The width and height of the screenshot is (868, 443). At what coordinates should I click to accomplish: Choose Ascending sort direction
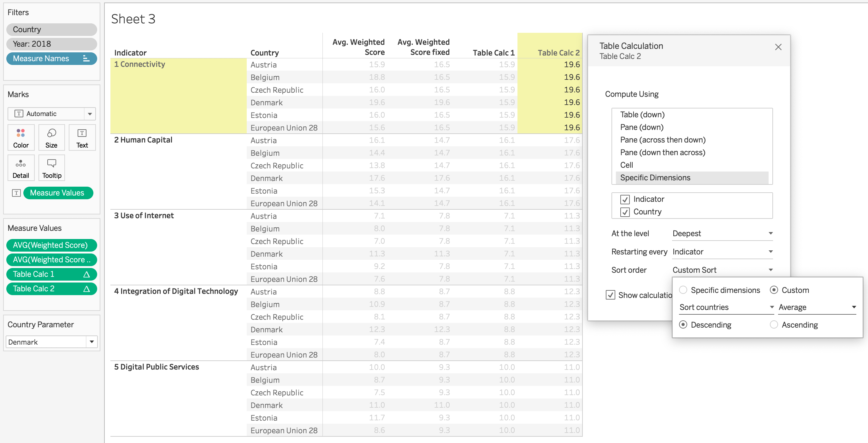tap(774, 325)
